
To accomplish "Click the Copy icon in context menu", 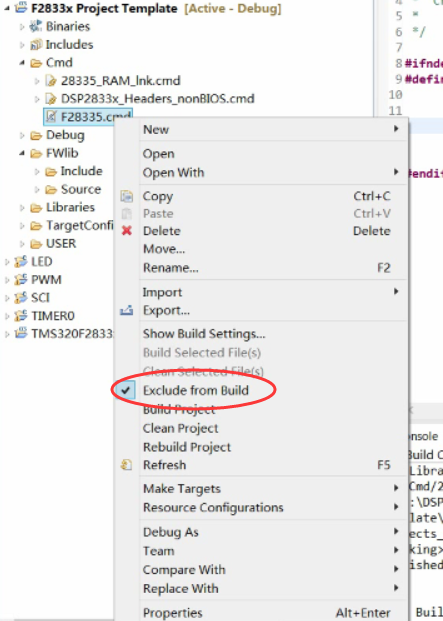I will click(x=127, y=196).
